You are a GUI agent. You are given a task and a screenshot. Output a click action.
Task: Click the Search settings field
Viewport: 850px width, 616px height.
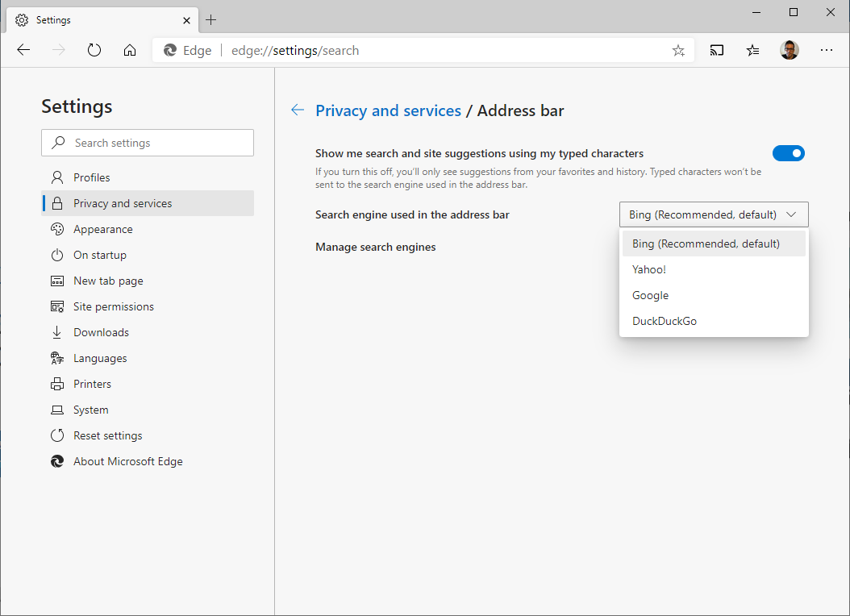click(148, 143)
